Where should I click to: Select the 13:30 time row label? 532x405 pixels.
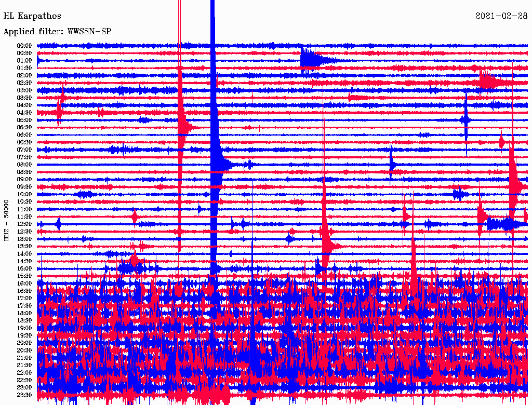point(24,246)
